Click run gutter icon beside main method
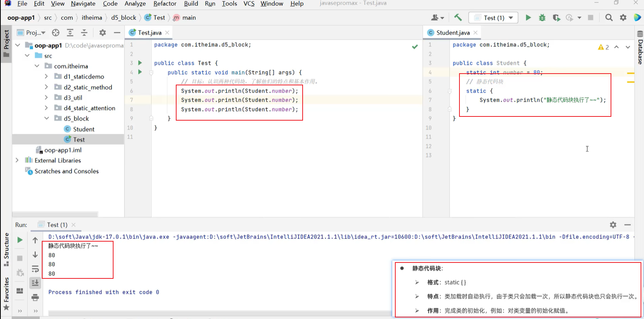 pos(140,72)
